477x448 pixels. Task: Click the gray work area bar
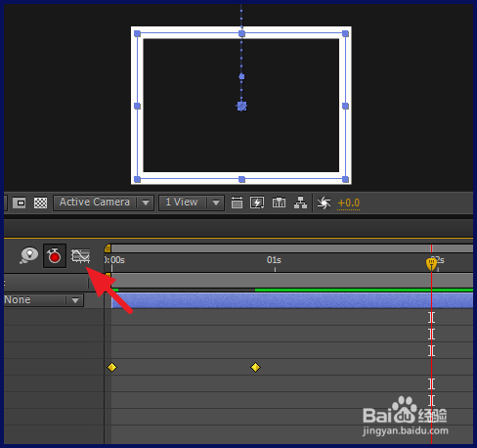click(x=292, y=281)
